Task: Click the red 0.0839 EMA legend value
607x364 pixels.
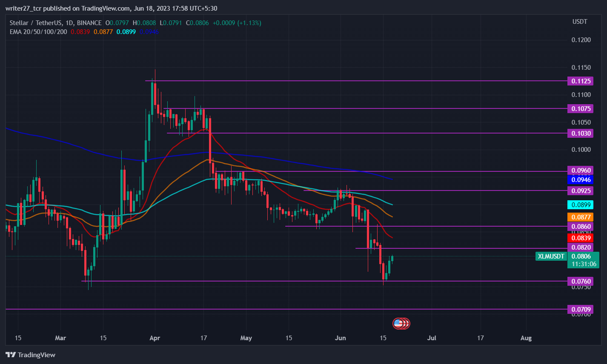Action: click(x=80, y=31)
